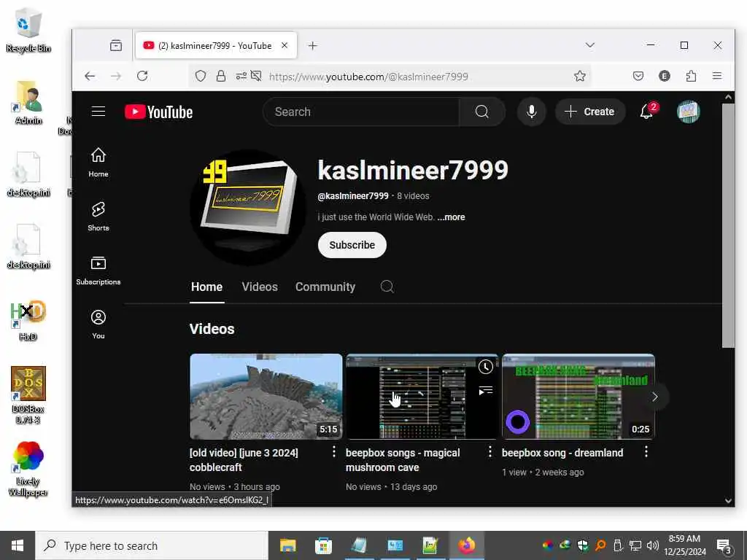Open notifications bell
This screenshot has height=560, width=747.
click(647, 111)
